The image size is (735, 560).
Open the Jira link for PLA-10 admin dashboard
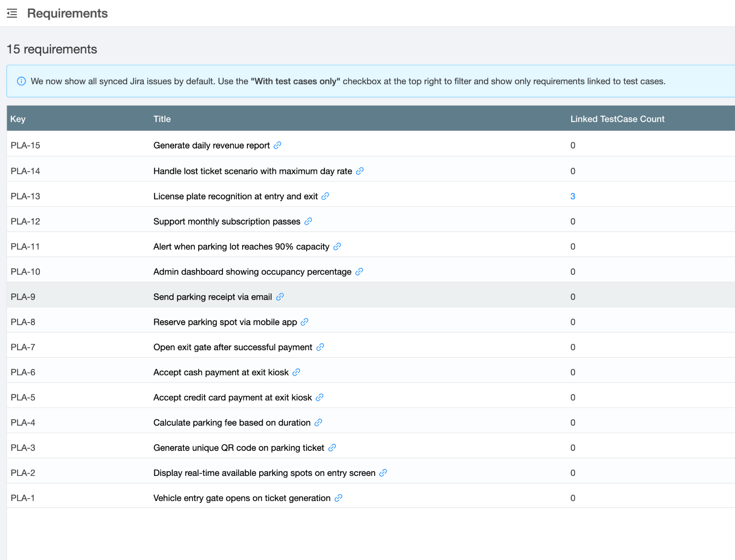[x=359, y=272]
